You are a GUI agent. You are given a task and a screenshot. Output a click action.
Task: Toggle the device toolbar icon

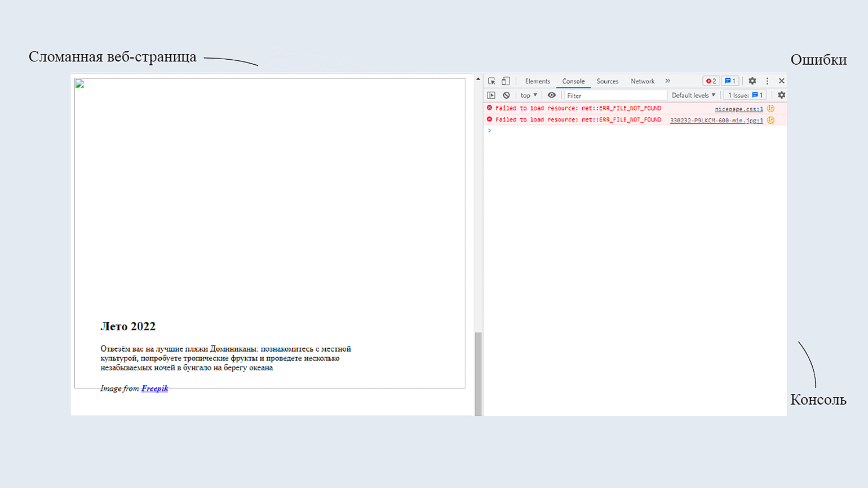(506, 81)
